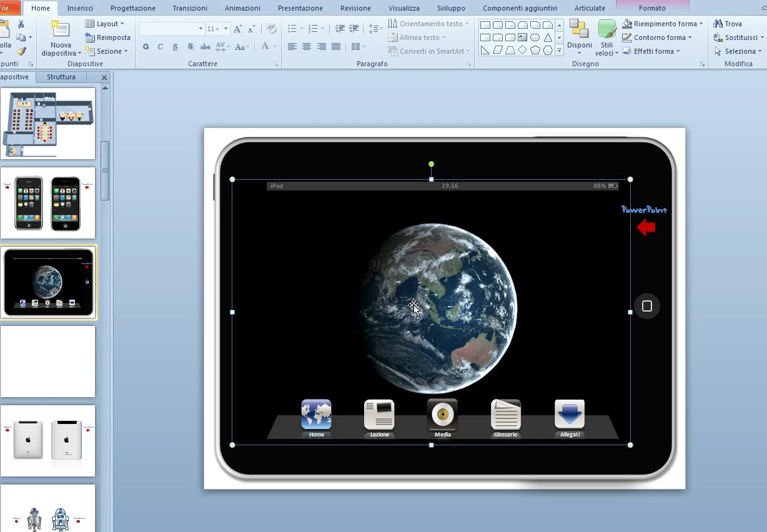The image size is (767, 532).
Task: Align text right in paragraph group
Action: (322, 47)
